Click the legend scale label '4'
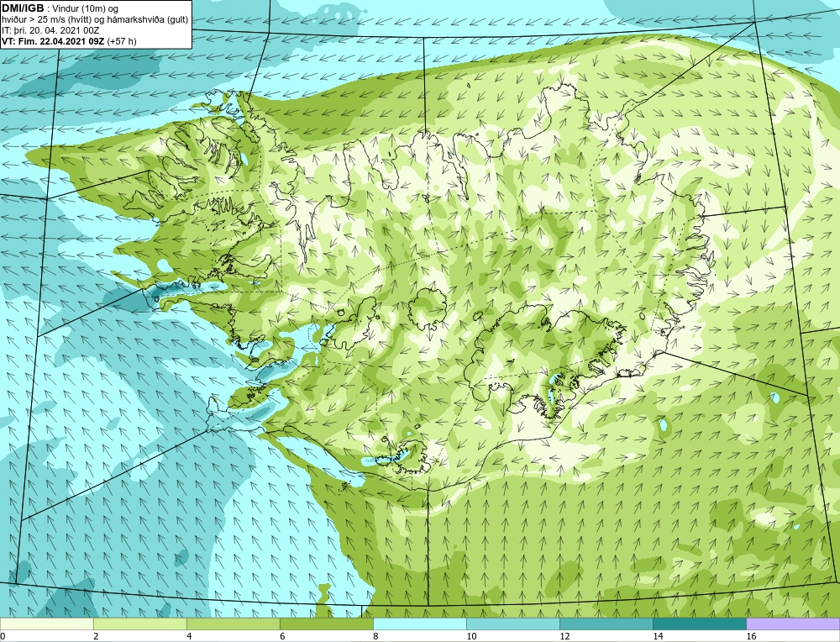Viewport: 840px width, 642px height. point(189,636)
